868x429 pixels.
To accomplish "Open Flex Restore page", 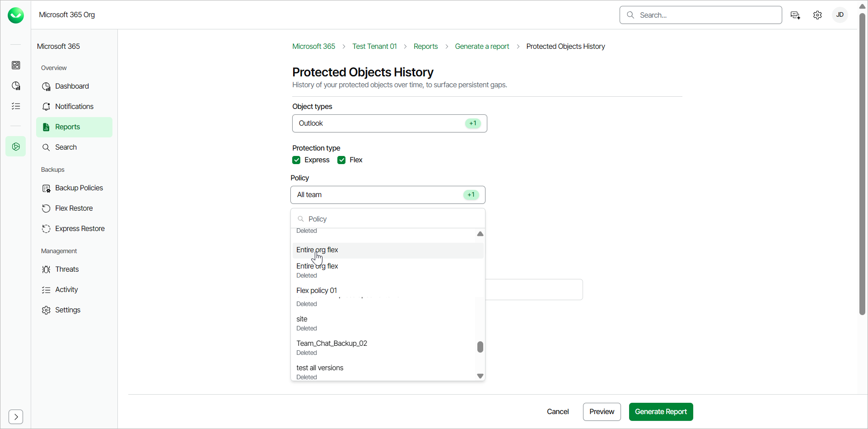I will (74, 208).
